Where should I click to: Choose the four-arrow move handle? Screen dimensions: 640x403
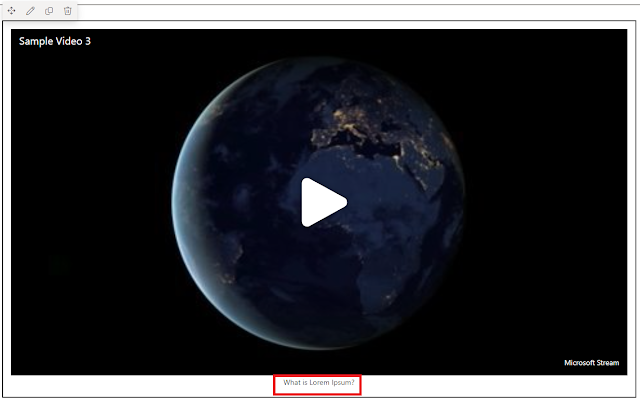pos(11,11)
